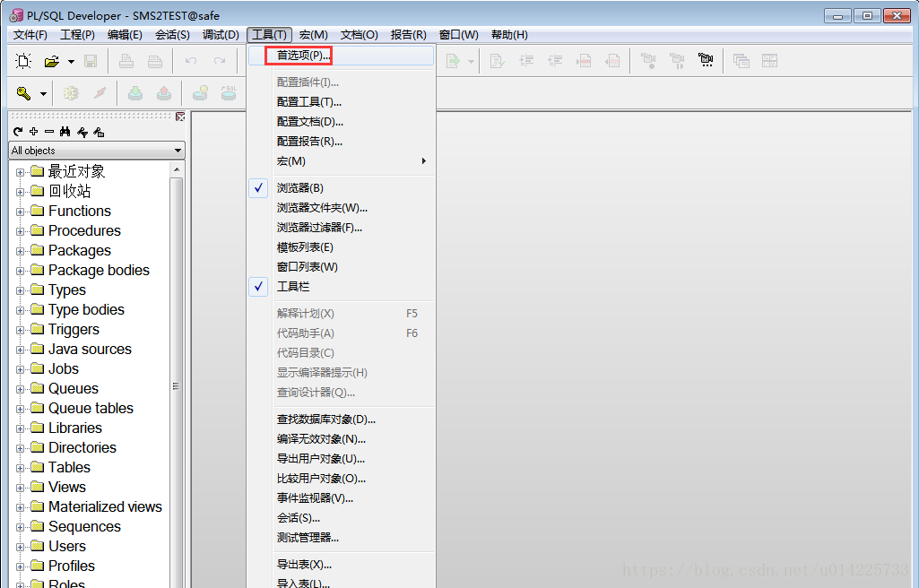
Task: Click the Playback macro camera icon
Action: (677, 61)
